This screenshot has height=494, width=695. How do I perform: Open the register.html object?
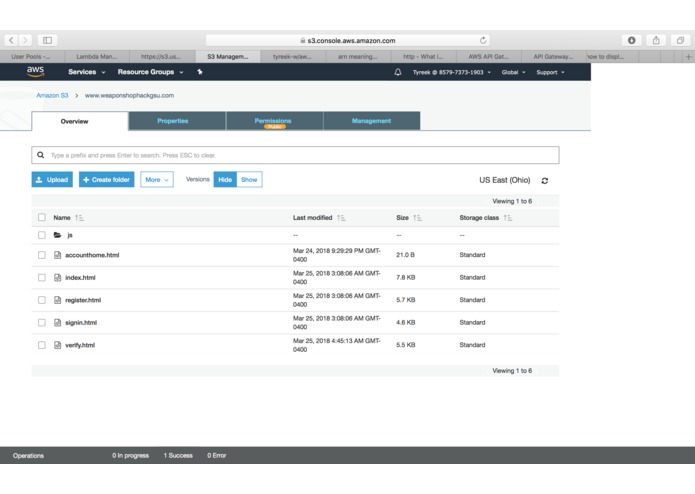click(x=83, y=300)
